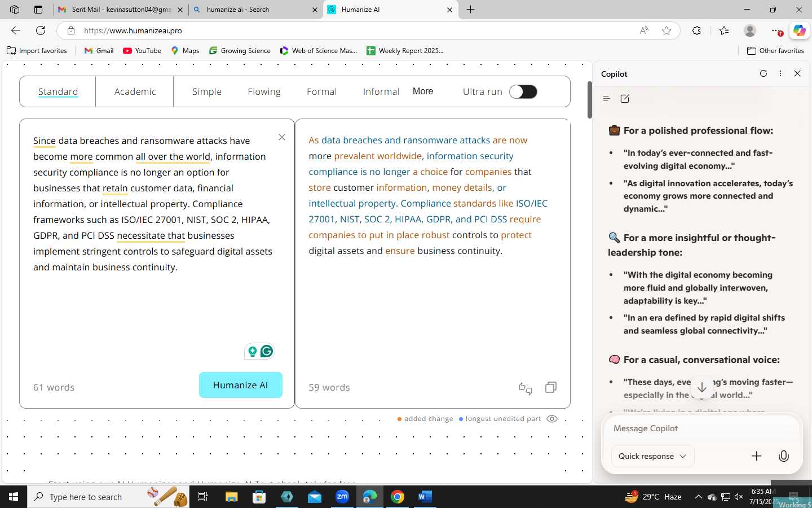Switch to Simple mode
The image size is (812, 508).
click(x=207, y=91)
